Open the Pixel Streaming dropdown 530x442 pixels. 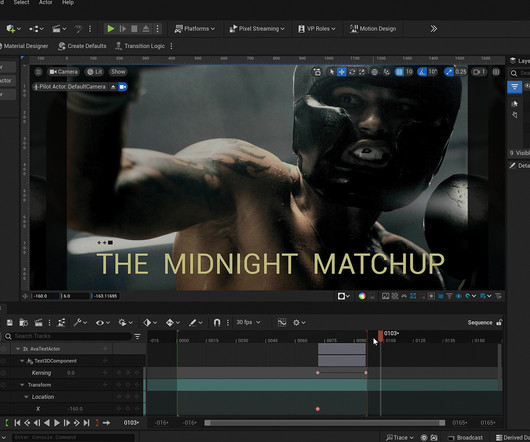[x=257, y=29]
